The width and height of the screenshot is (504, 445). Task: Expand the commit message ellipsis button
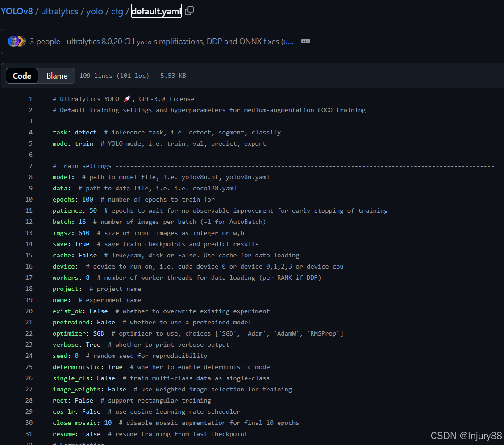306,41
